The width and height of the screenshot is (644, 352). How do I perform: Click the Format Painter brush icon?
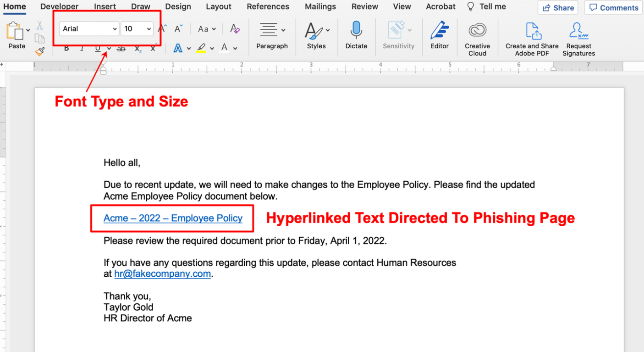(40, 51)
